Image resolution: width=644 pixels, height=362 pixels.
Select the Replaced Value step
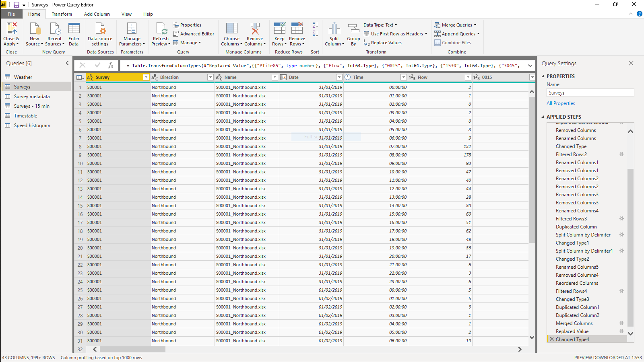[572, 331]
